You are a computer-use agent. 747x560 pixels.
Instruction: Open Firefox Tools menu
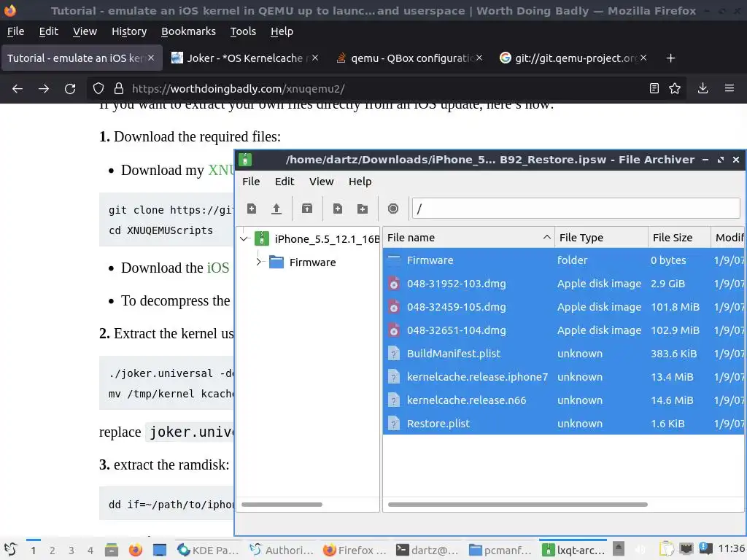(x=243, y=31)
